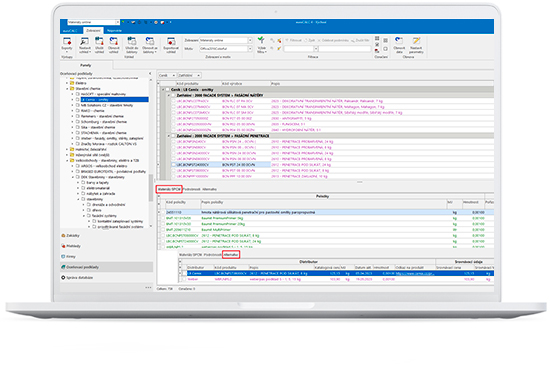Select the fasádní systémy tree item
550x382 pixels.
(x=104, y=216)
